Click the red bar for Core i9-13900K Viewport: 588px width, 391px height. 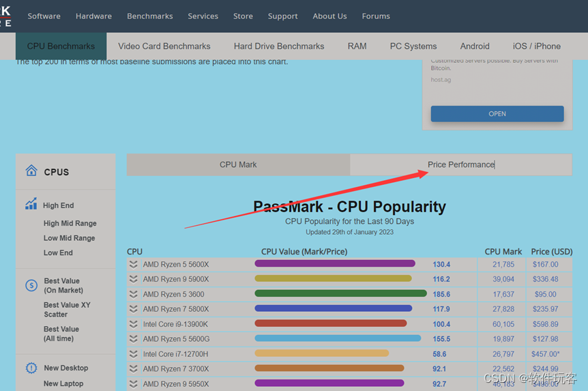pyautogui.click(x=331, y=323)
